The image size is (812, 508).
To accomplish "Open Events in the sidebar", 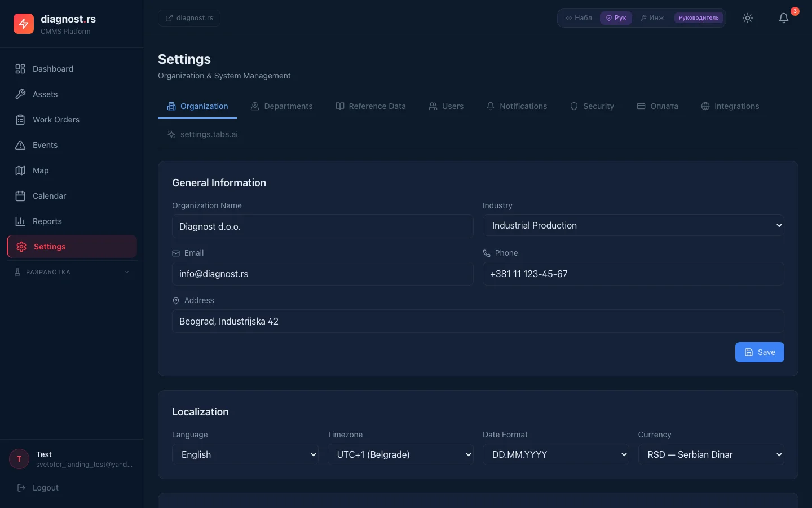I will click(x=72, y=145).
